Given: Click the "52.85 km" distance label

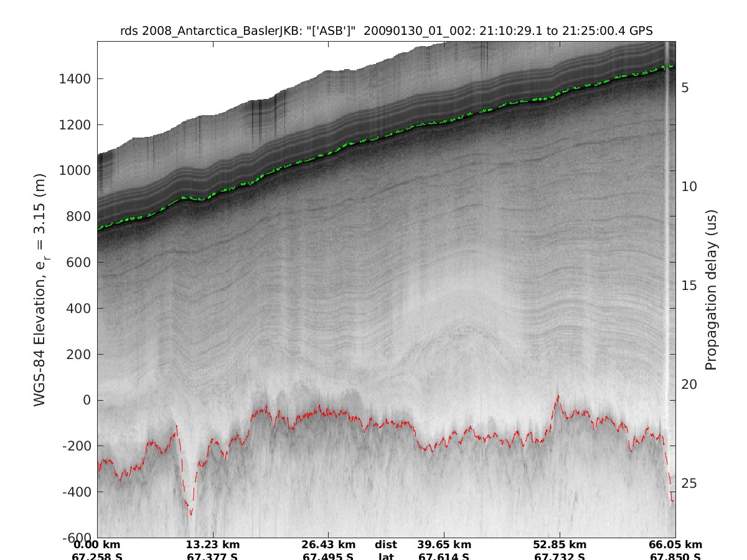Looking at the screenshot, I should click(560, 545).
